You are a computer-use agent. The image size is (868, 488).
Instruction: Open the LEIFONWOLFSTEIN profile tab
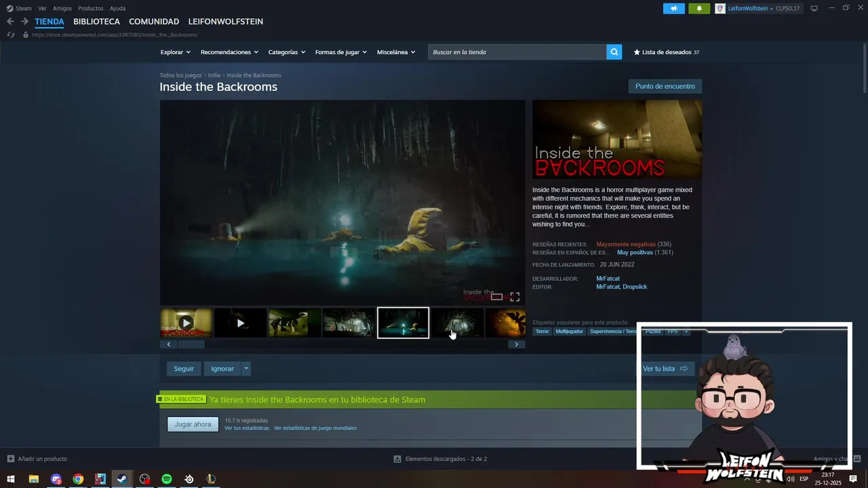[x=226, y=22]
